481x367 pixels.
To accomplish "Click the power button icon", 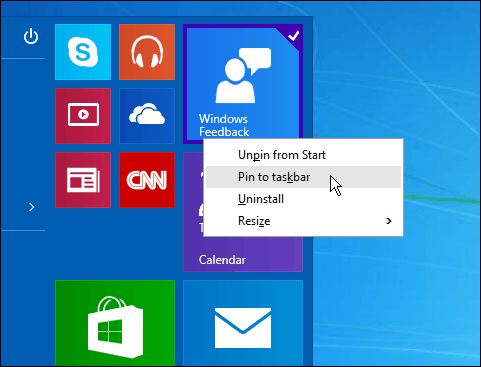I will coord(31,36).
